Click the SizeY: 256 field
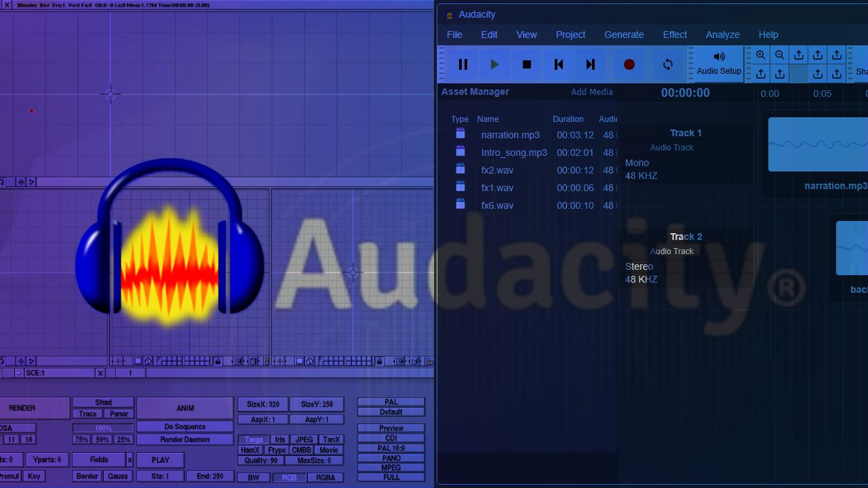The height and width of the screenshot is (488, 868). pos(317,405)
